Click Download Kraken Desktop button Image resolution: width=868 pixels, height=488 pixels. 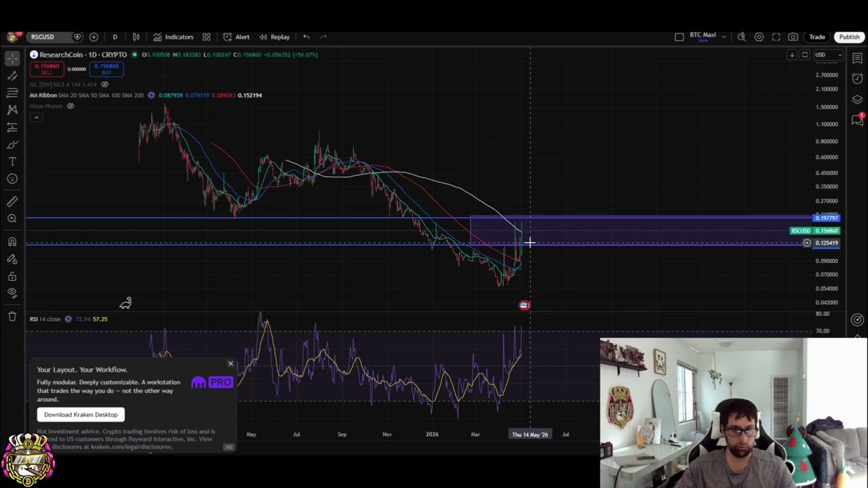click(81, 415)
